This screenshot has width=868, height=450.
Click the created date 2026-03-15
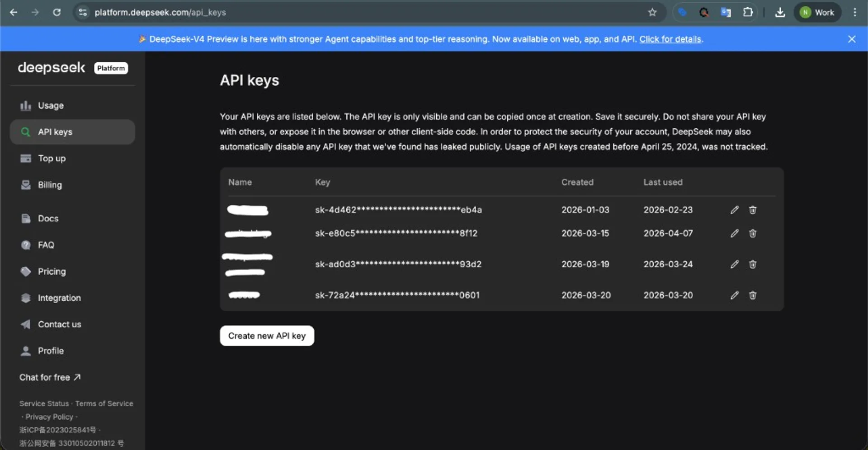click(585, 233)
